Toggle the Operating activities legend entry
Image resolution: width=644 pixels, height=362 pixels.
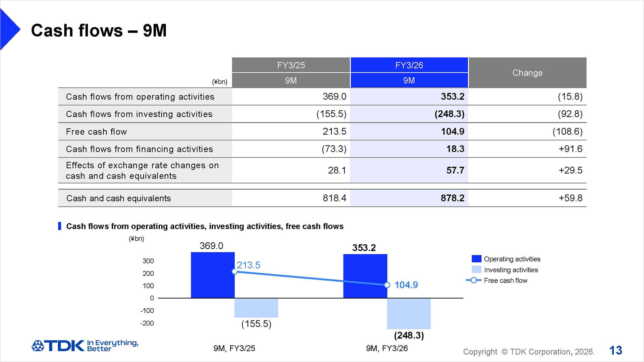512,259
